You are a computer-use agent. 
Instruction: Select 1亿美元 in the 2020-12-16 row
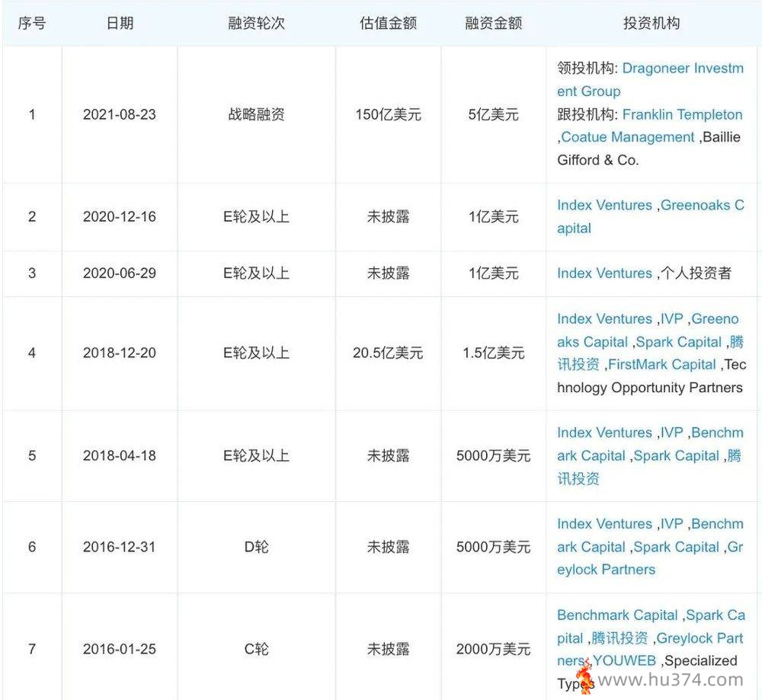pyautogui.click(x=494, y=216)
